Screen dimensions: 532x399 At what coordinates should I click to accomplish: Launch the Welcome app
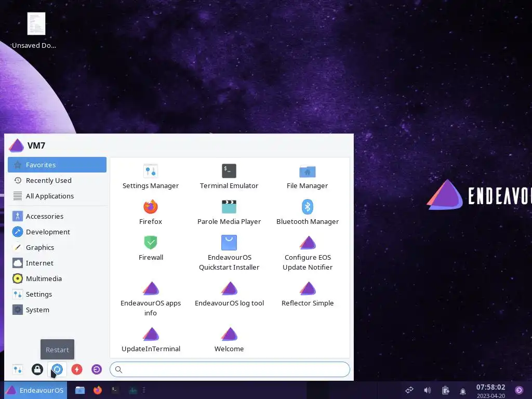coord(229,340)
